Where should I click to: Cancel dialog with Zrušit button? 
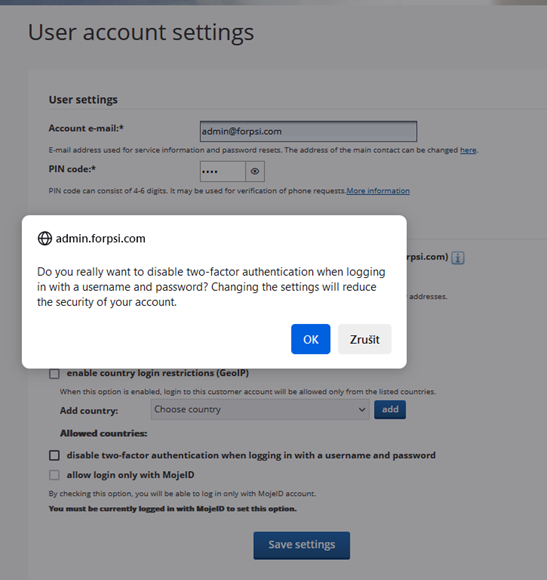click(x=365, y=339)
